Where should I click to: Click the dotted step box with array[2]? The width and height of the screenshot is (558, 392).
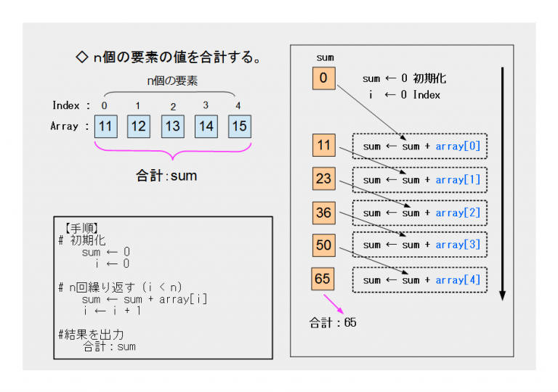coord(420,213)
